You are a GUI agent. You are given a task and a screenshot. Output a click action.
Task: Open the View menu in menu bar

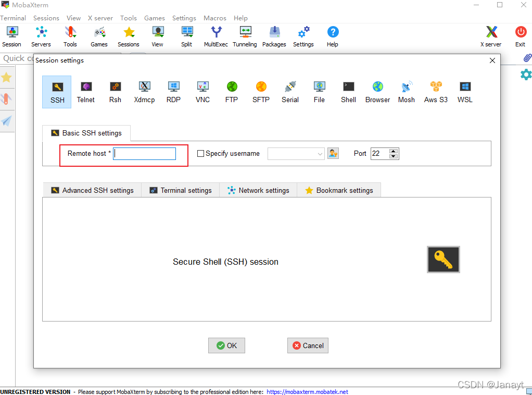tap(73, 18)
